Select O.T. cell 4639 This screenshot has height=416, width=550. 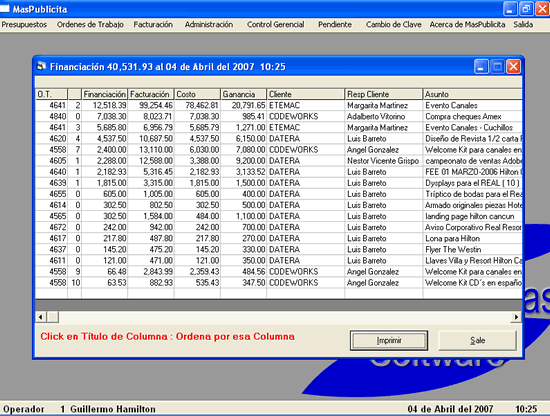(x=51, y=183)
